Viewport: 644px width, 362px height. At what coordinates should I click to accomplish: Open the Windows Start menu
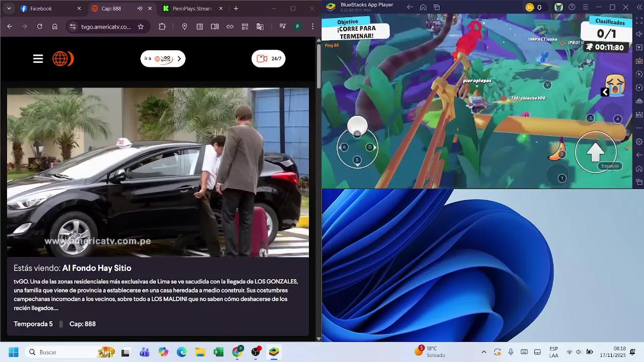(14, 352)
